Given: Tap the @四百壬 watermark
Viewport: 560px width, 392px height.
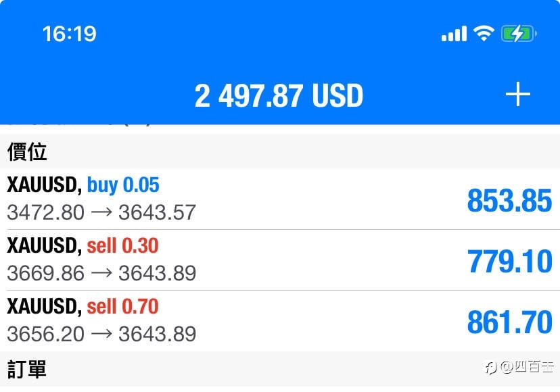Looking at the screenshot, I should pos(519,367).
